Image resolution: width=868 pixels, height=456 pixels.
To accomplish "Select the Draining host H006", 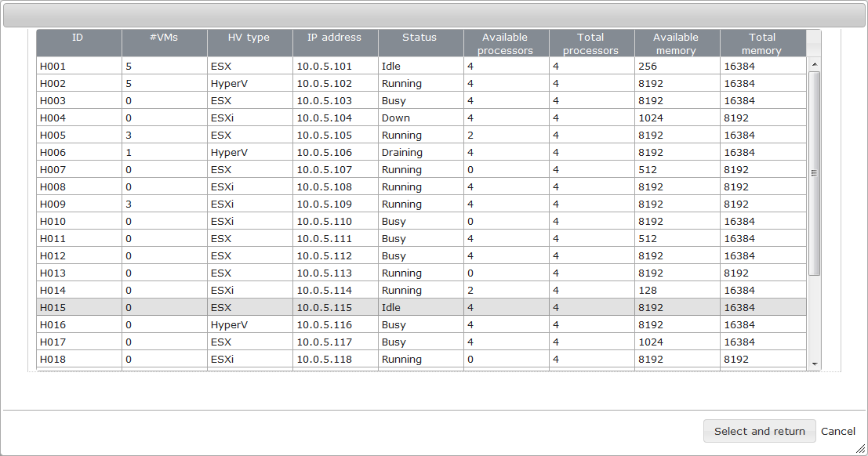I will [421, 152].
